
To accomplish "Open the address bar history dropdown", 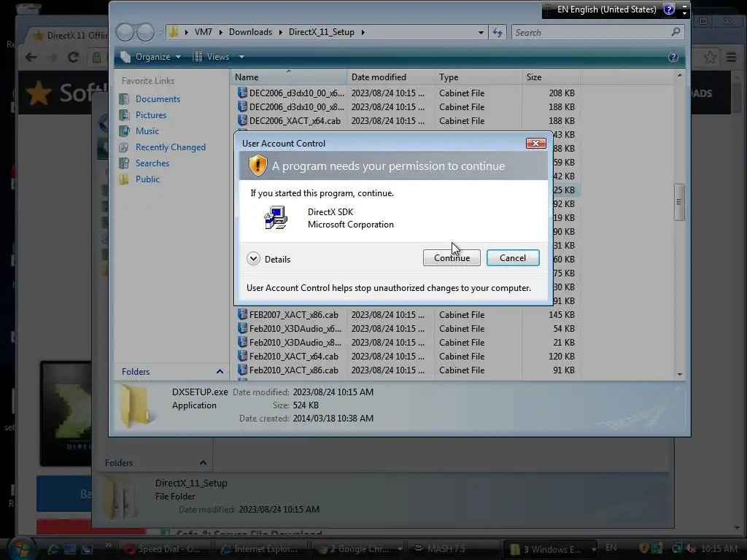I will point(481,32).
